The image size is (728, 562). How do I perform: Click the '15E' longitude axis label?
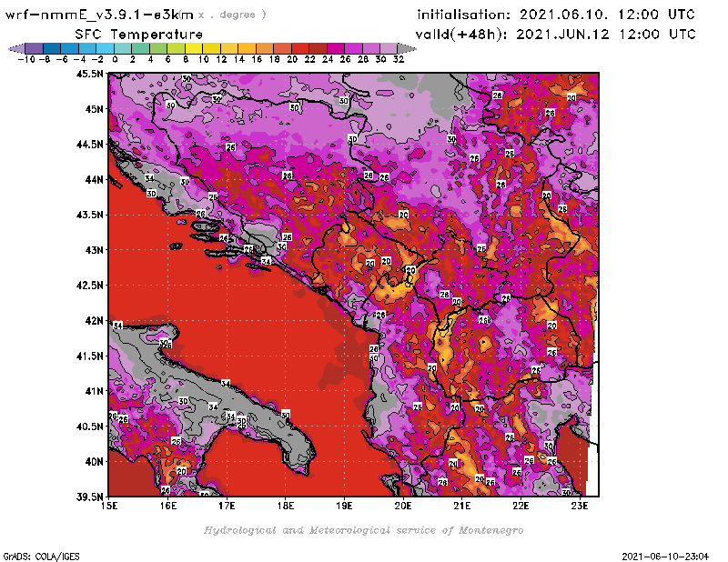[x=109, y=506]
